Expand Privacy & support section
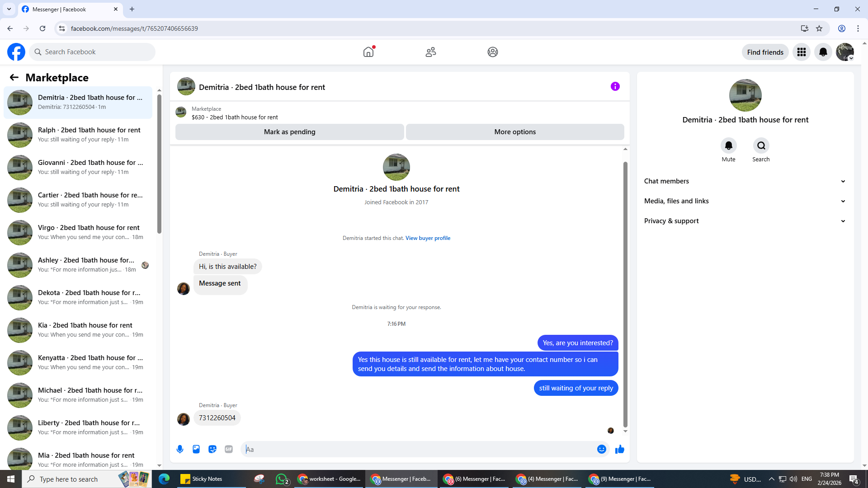868x488 pixels. [x=745, y=221]
